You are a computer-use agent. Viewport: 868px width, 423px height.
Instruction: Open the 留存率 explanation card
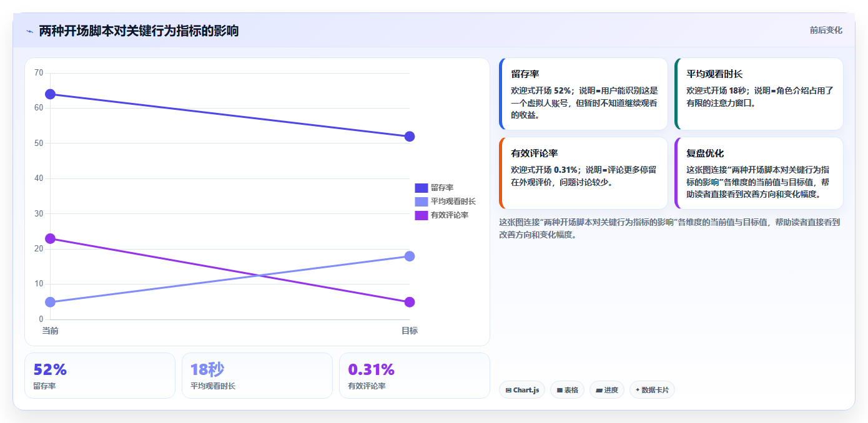pyautogui.click(x=583, y=94)
